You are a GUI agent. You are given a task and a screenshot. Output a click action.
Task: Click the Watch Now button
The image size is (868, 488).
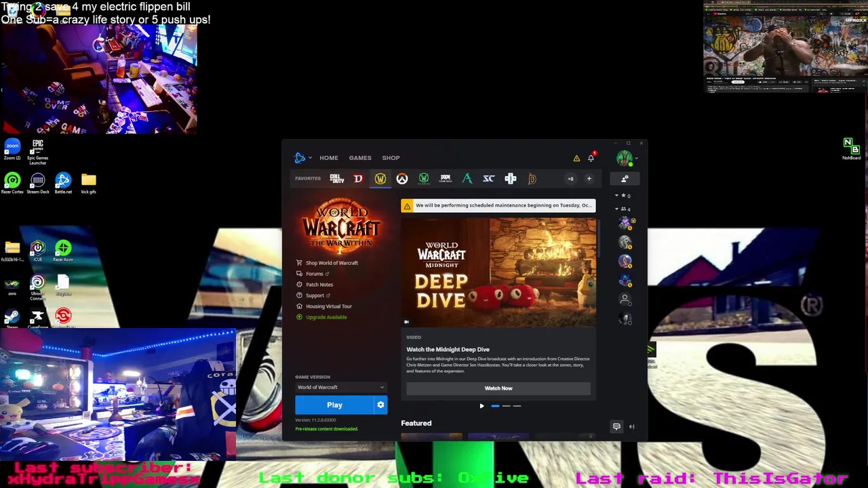pos(498,388)
